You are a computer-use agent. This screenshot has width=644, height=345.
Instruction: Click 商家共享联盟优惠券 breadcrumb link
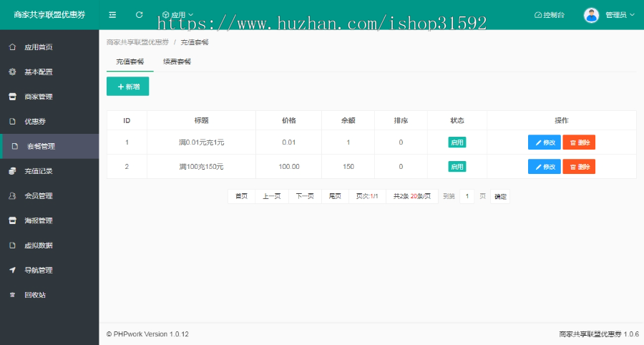point(137,42)
